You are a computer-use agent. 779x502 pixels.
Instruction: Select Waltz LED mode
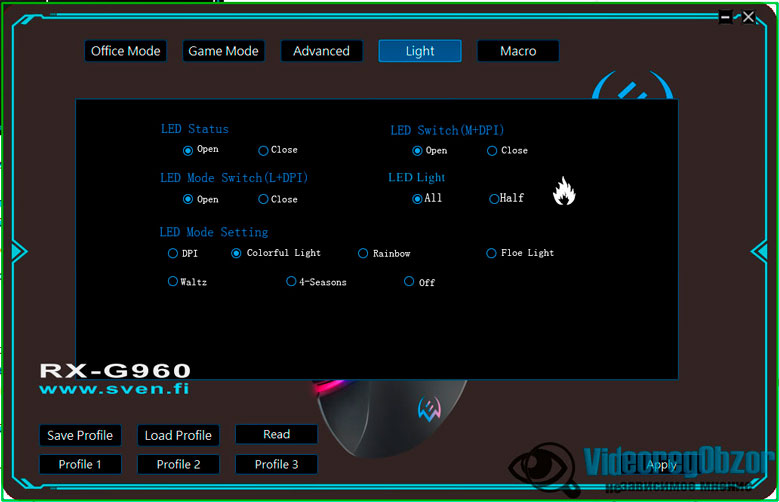(x=172, y=282)
